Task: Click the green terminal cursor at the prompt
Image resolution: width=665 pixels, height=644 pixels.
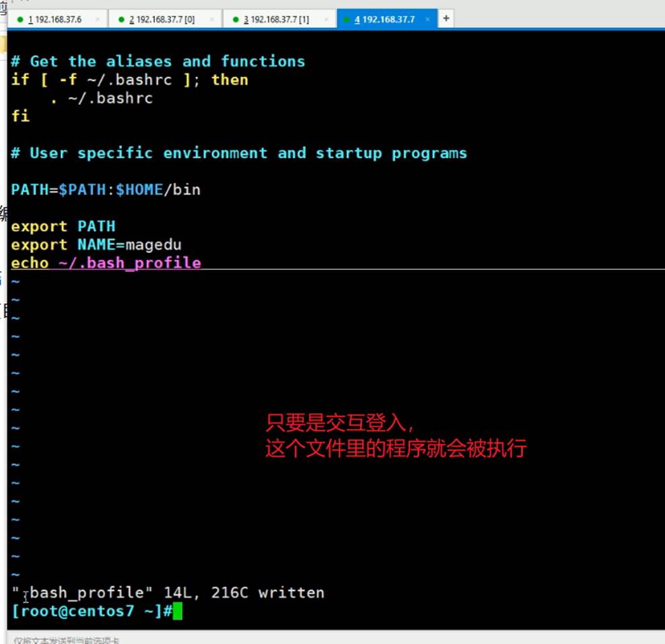Action: [x=178, y=612]
